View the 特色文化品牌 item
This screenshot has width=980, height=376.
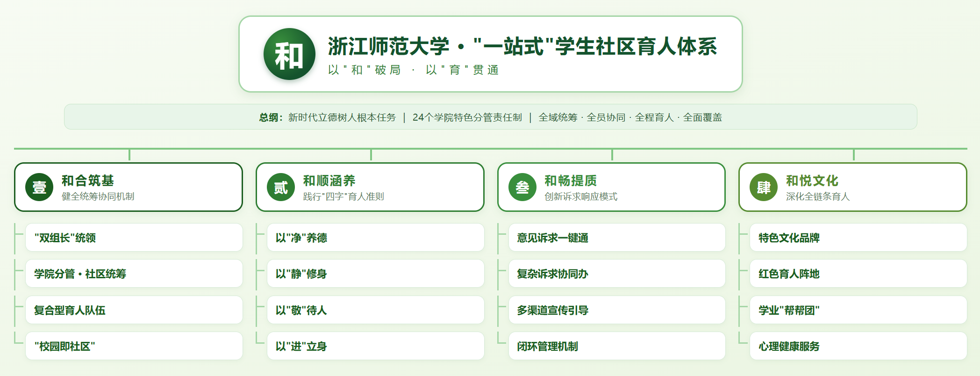click(x=858, y=238)
